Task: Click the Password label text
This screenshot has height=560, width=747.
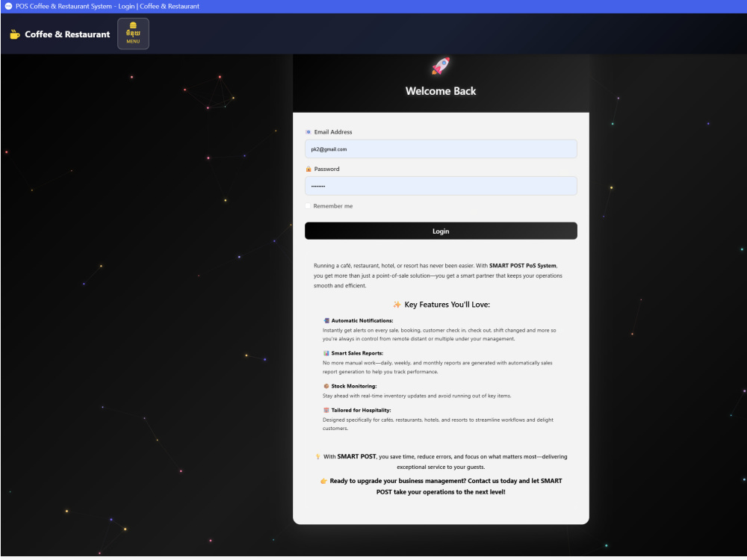Action: (327, 169)
